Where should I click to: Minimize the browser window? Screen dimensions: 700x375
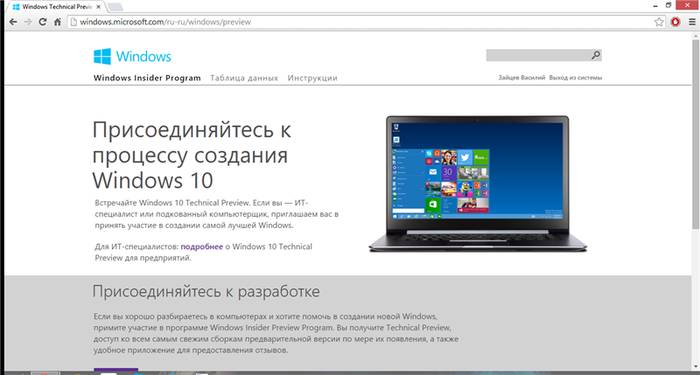pyautogui.click(x=655, y=5)
